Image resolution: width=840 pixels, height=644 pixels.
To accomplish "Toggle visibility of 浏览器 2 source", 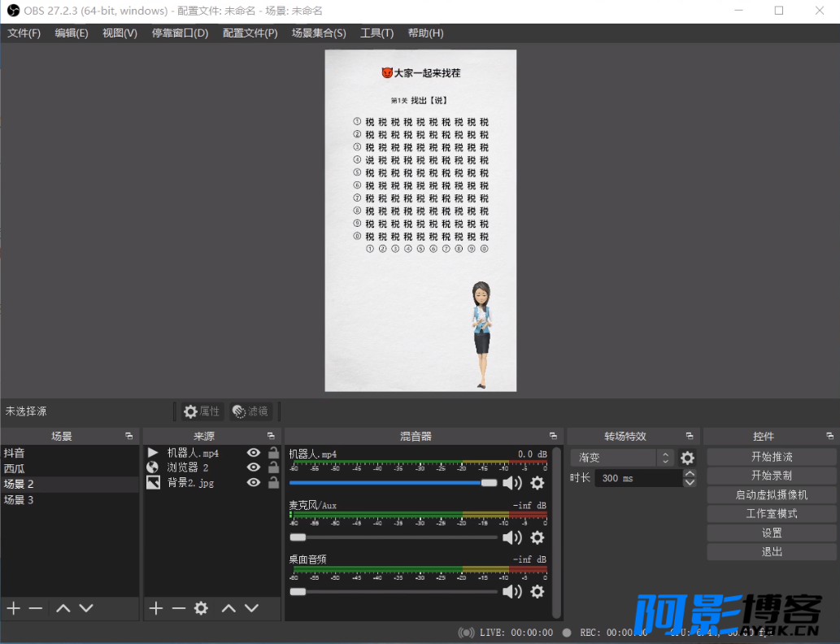I will (254, 468).
